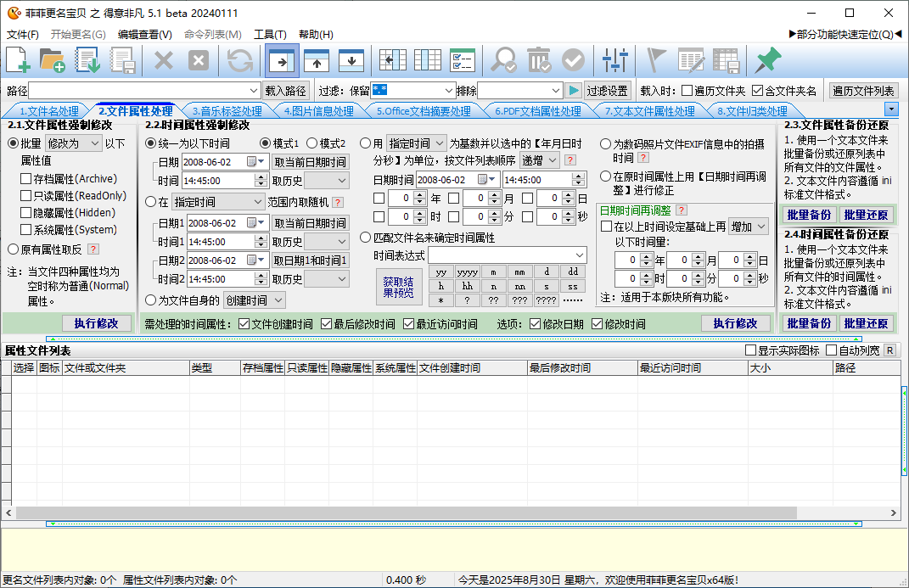Open the 工具(T) menu

pos(270,35)
